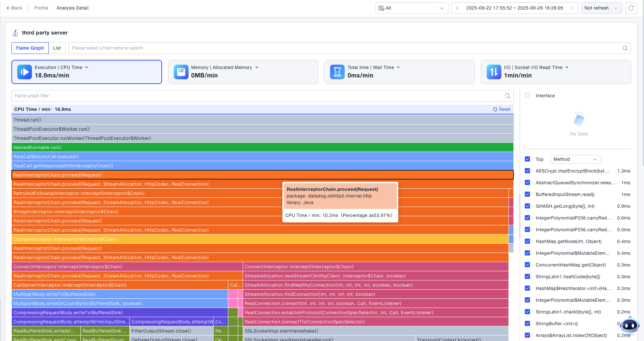Uncheck the Top checkbox
This screenshot has width=644, height=341.
(x=527, y=159)
